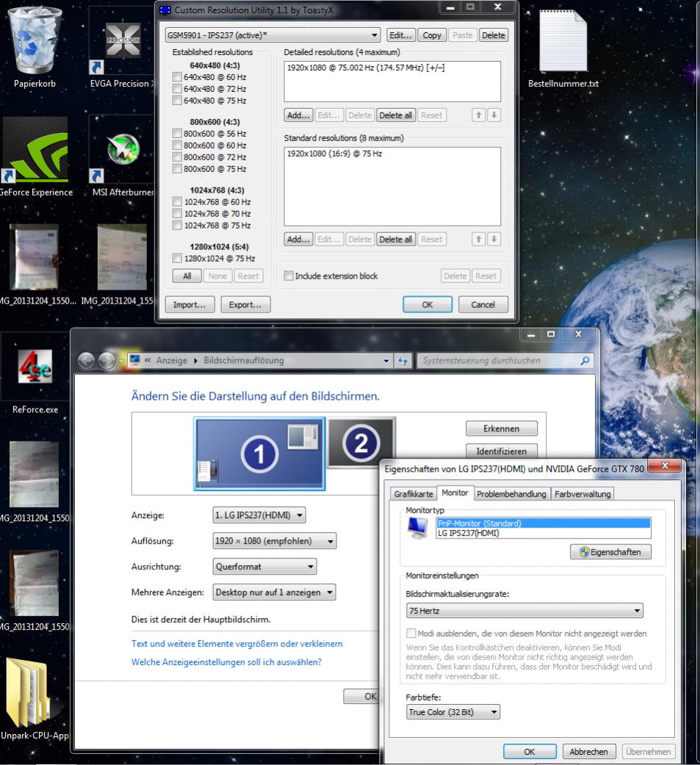This screenshot has height=765, width=700.
Task: Click the All button under Established resolutions
Action: point(187,276)
